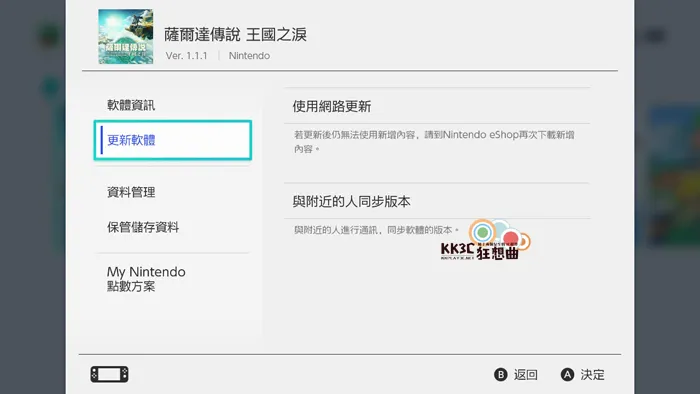
Task: Click the Ver. 1.1.1 version text
Action: coord(187,56)
